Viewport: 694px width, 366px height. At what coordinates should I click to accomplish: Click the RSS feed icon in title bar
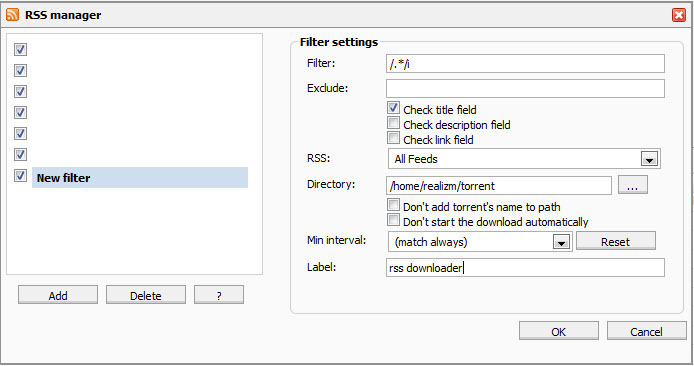(x=12, y=15)
